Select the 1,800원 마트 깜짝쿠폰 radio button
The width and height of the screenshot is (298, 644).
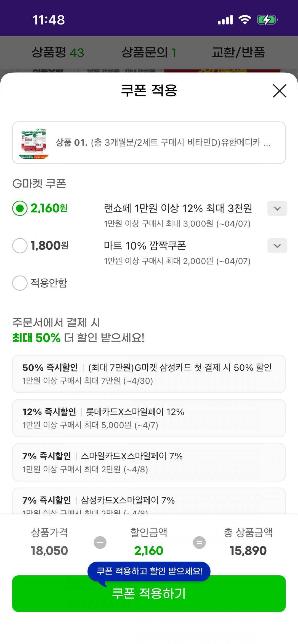click(x=20, y=246)
